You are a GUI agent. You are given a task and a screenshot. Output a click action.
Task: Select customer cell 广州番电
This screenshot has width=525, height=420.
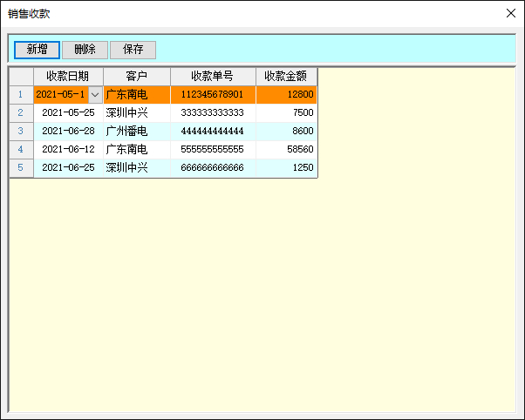[136, 131]
